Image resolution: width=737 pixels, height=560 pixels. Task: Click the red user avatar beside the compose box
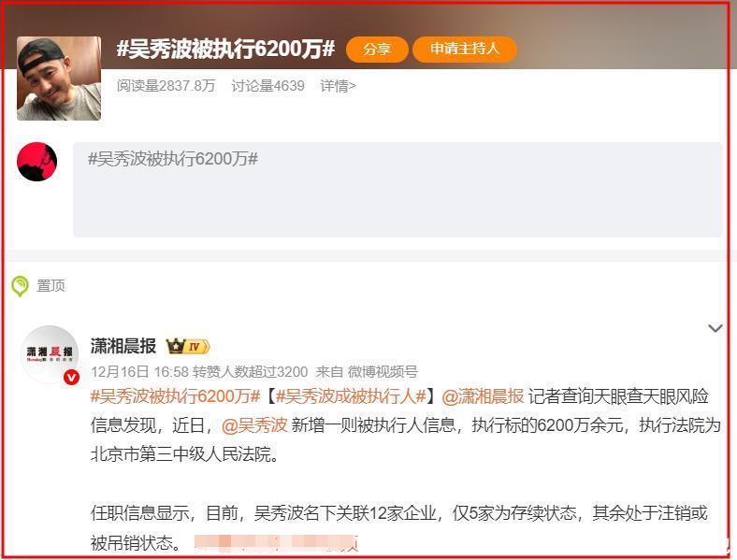tap(37, 162)
